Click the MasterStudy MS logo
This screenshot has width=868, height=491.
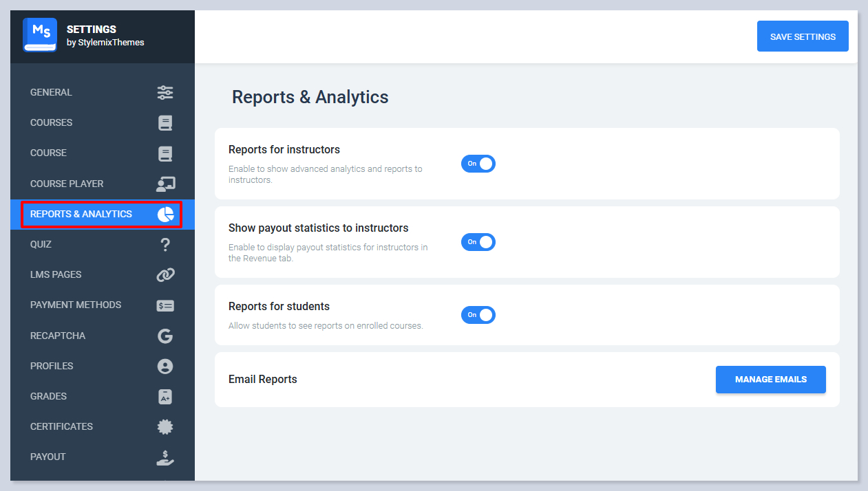pyautogui.click(x=40, y=35)
